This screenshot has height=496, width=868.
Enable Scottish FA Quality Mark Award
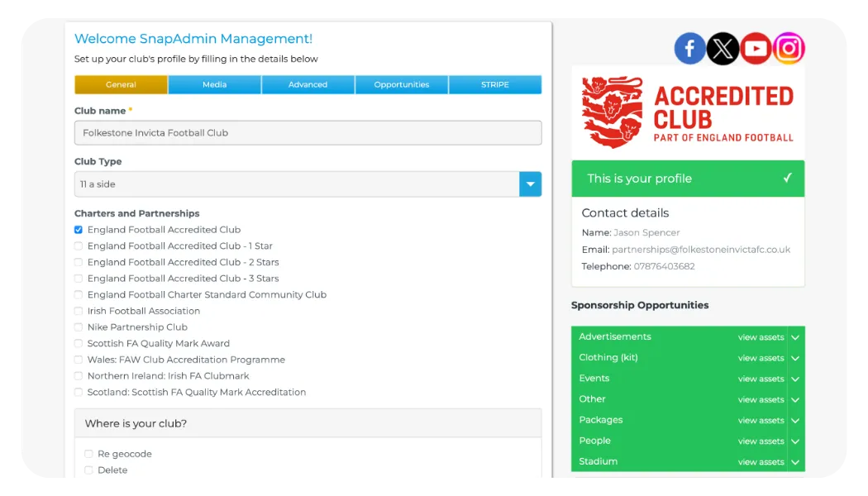(x=79, y=343)
